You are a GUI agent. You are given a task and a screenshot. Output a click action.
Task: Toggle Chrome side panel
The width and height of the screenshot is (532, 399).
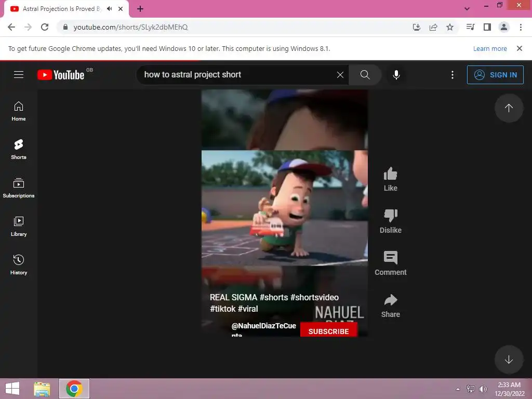487,27
